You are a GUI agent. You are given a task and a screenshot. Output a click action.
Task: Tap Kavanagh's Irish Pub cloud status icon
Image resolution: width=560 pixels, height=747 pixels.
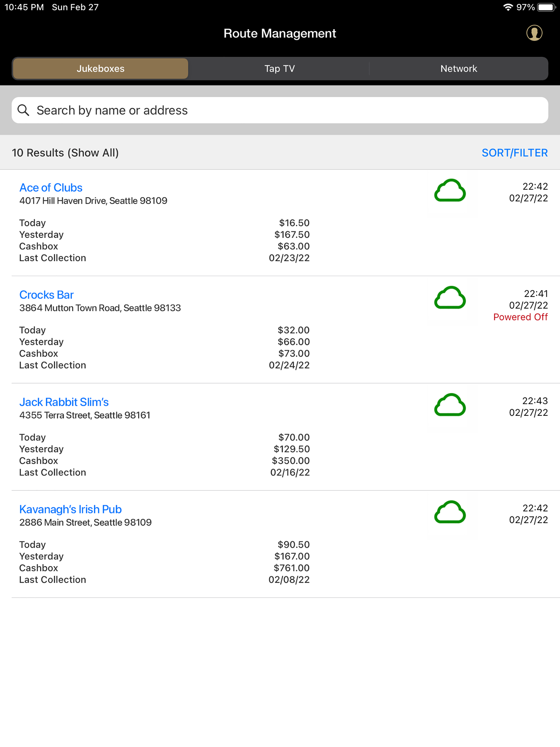pyautogui.click(x=450, y=512)
